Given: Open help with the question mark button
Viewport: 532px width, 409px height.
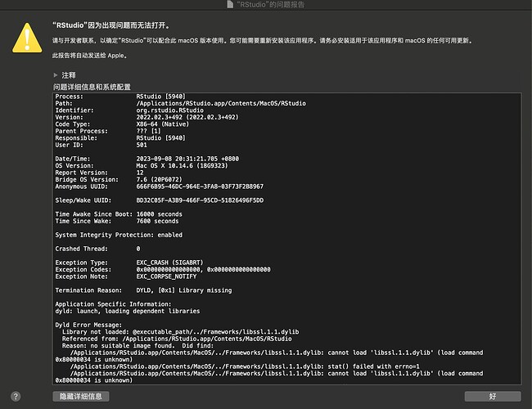Looking at the screenshot, I should pyautogui.click(x=16, y=396).
